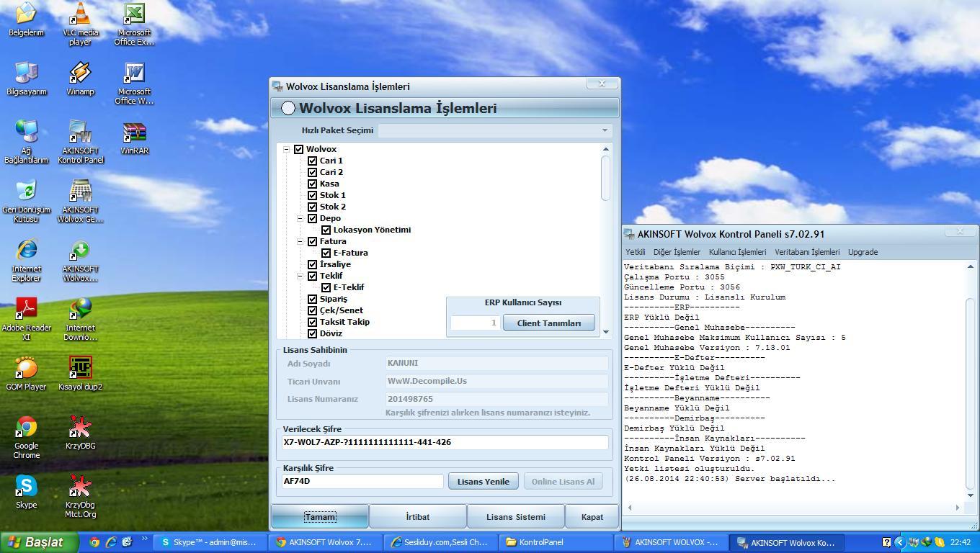Toggle the Cari 2 checkbox
The height and width of the screenshot is (553, 980).
[x=312, y=172]
